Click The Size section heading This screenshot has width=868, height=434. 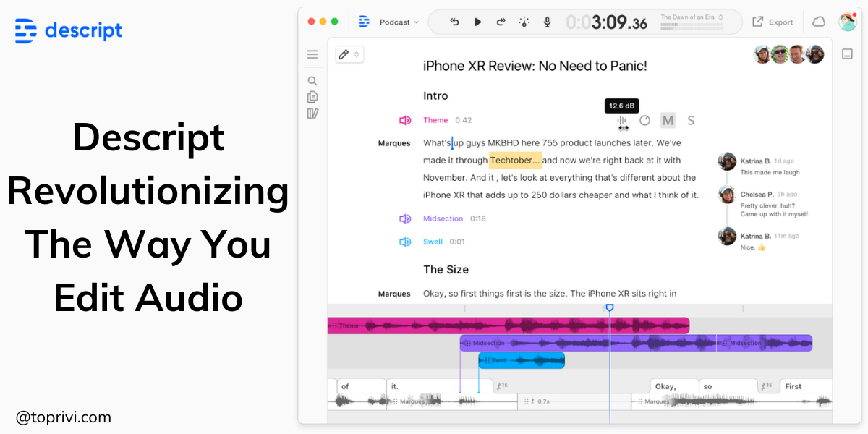tap(446, 269)
